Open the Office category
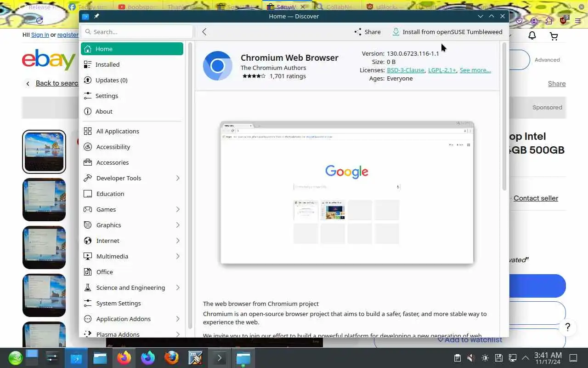588x368 pixels. pyautogui.click(x=132, y=272)
